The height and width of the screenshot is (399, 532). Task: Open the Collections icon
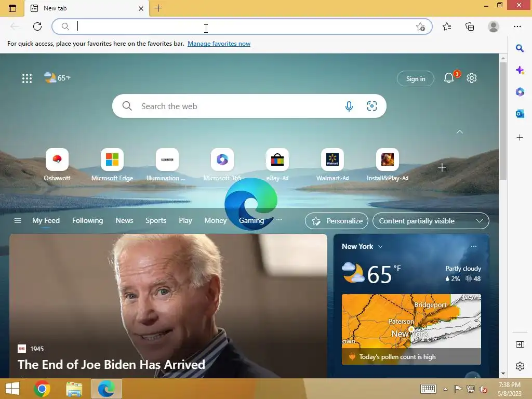(x=470, y=26)
